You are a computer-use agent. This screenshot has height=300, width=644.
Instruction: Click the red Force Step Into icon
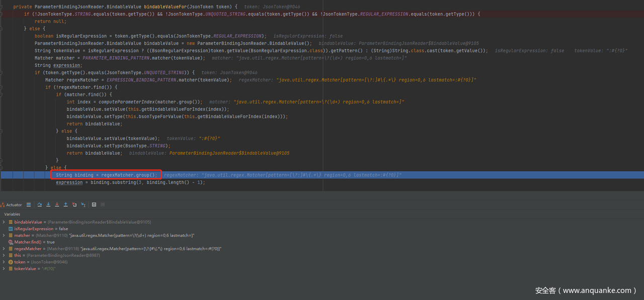[x=57, y=205]
